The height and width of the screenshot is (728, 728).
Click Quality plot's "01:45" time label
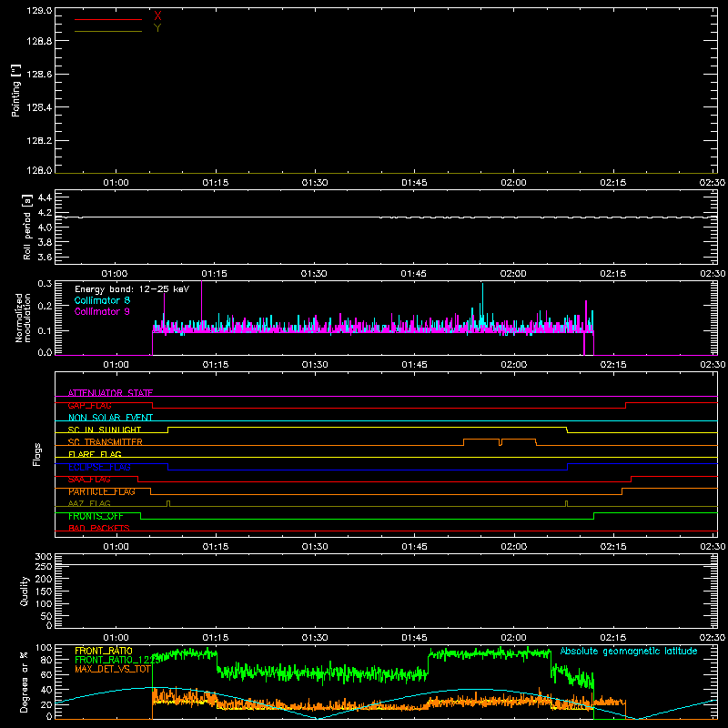(414, 638)
